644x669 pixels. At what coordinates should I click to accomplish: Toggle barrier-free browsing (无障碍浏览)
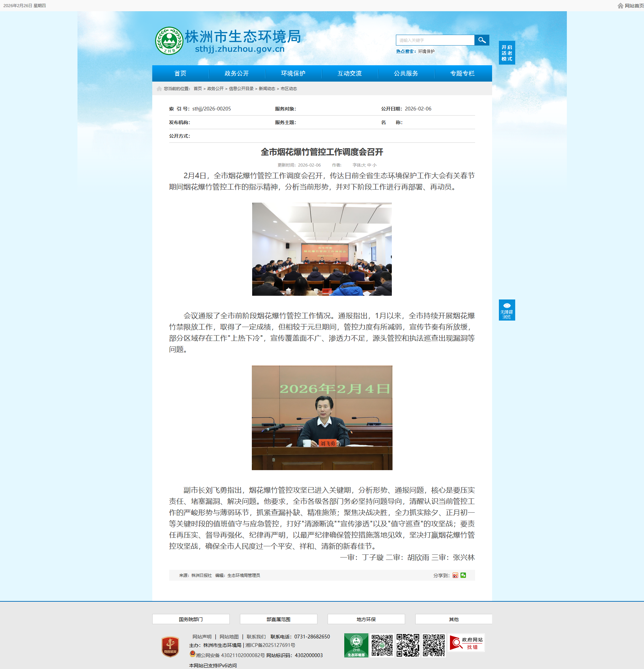pyautogui.click(x=507, y=310)
